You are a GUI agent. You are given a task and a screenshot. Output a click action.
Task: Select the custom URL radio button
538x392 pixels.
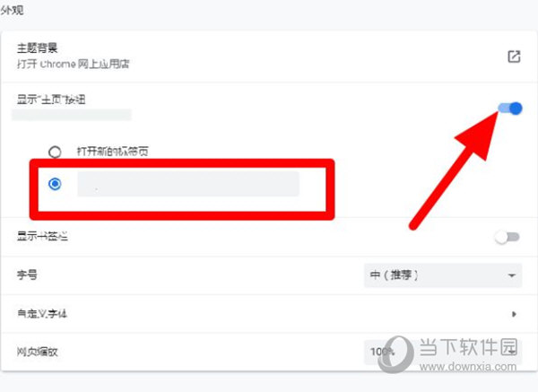(x=55, y=184)
